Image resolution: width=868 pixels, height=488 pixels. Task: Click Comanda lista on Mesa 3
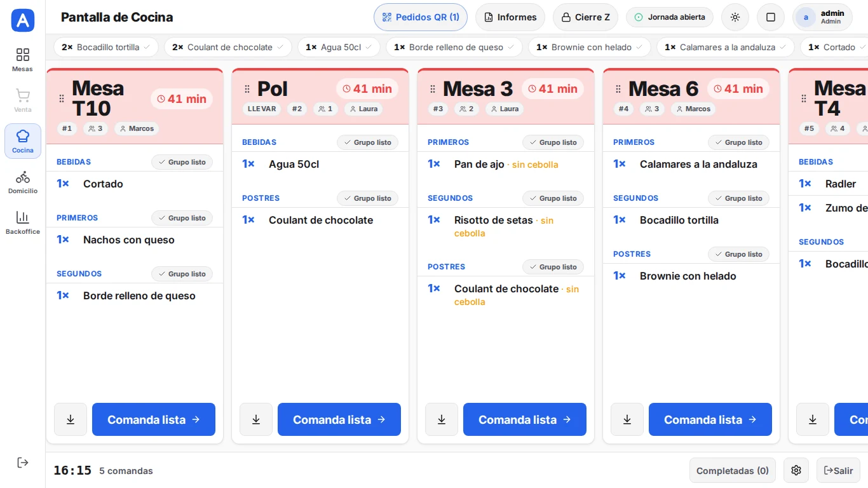(x=525, y=419)
